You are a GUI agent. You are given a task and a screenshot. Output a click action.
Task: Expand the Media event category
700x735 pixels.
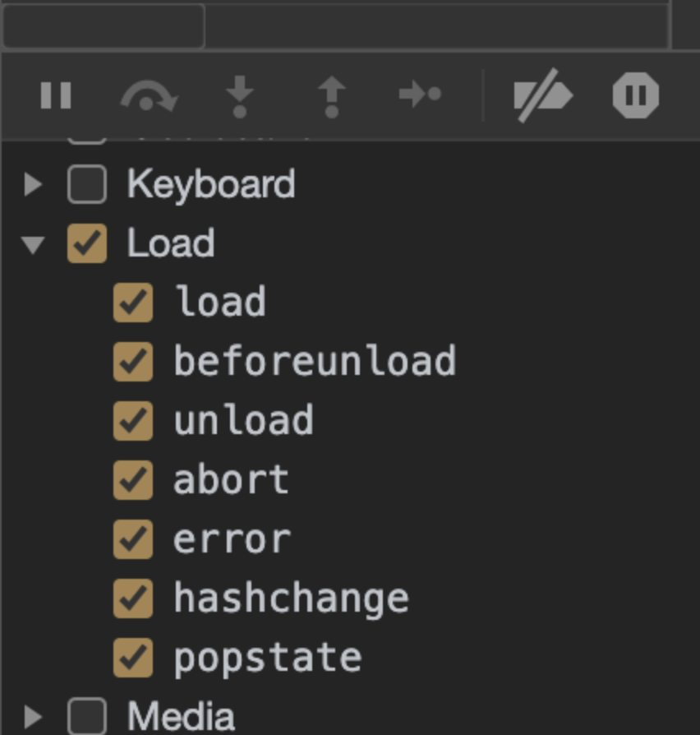click(33, 717)
